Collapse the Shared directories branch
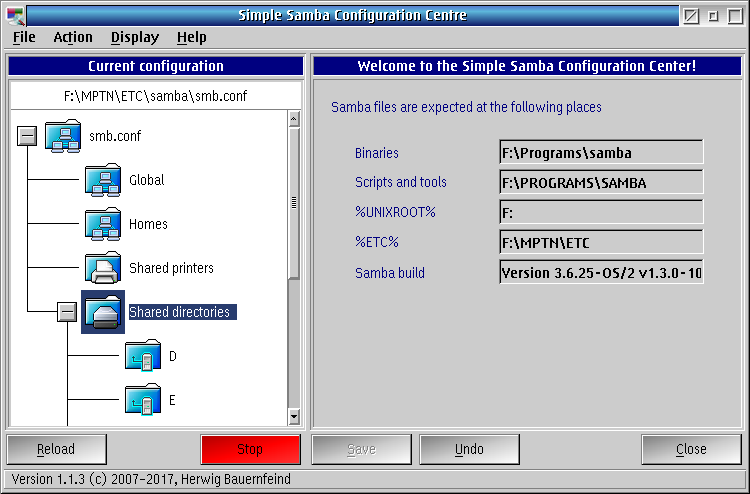The image size is (750, 494). tap(67, 312)
